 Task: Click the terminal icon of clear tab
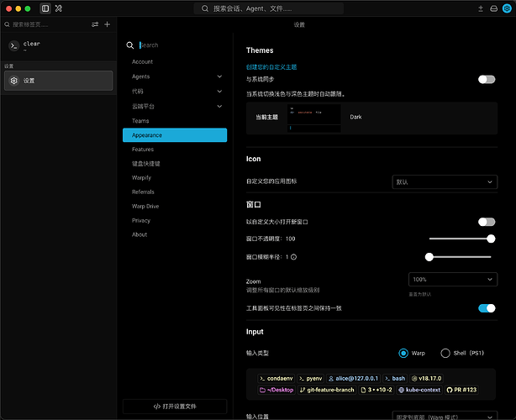point(13,46)
